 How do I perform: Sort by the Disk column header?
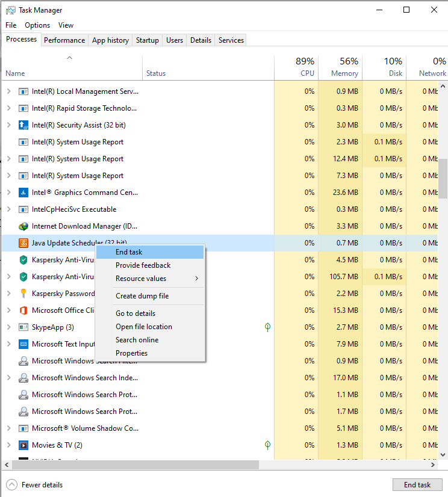click(x=384, y=67)
